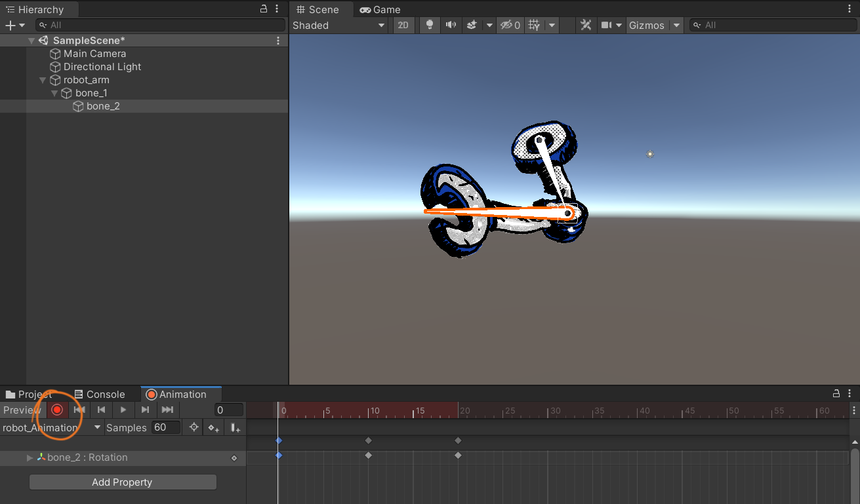Go to next keyframe
This screenshot has width=860, height=504.
click(x=145, y=410)
